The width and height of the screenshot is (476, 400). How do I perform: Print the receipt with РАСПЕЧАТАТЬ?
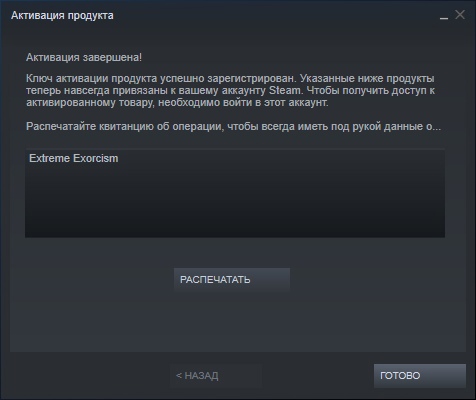232,279
